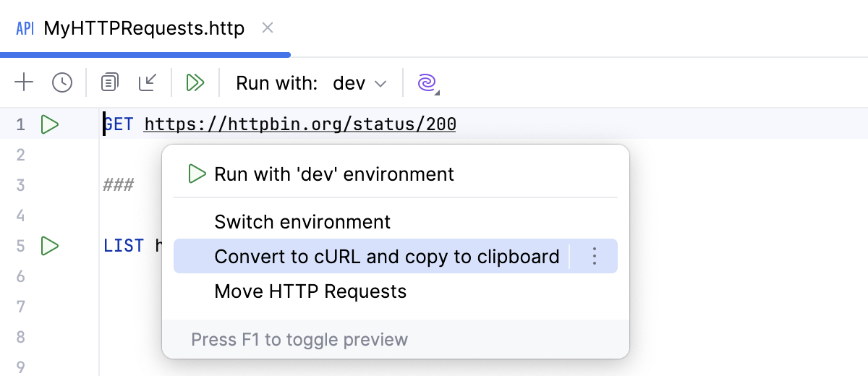Run all requests with double-arrow icon
The width and height of the screenshot is (868, 376).
tap(195, 82)
